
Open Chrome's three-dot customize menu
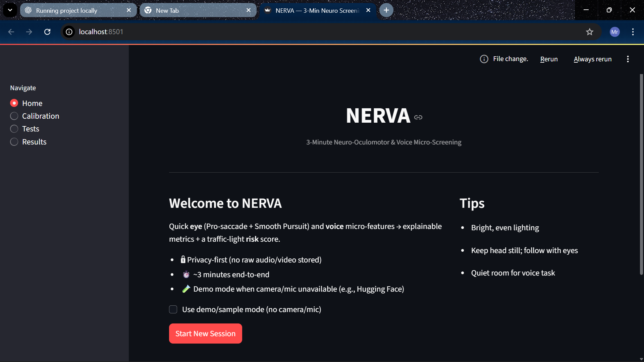(x=633, y=32)
